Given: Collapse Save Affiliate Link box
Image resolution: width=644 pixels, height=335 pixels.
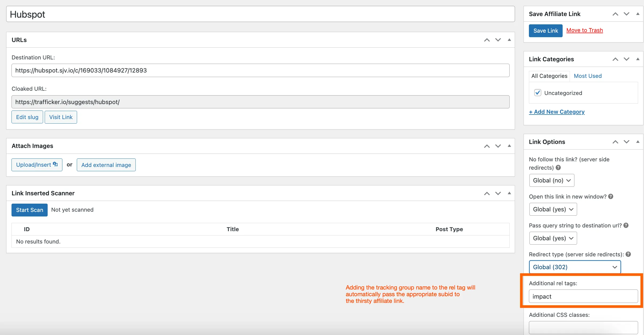Looking at the screenshot, I should pyautogui.click(x=638, y=14).
